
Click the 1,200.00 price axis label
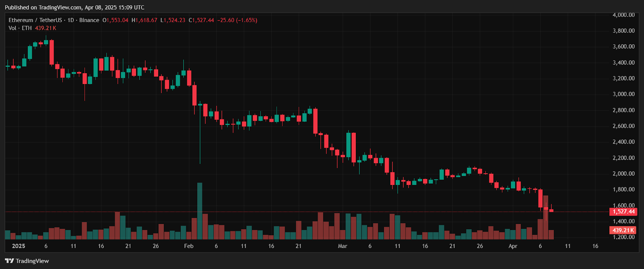tap(623, 237)
